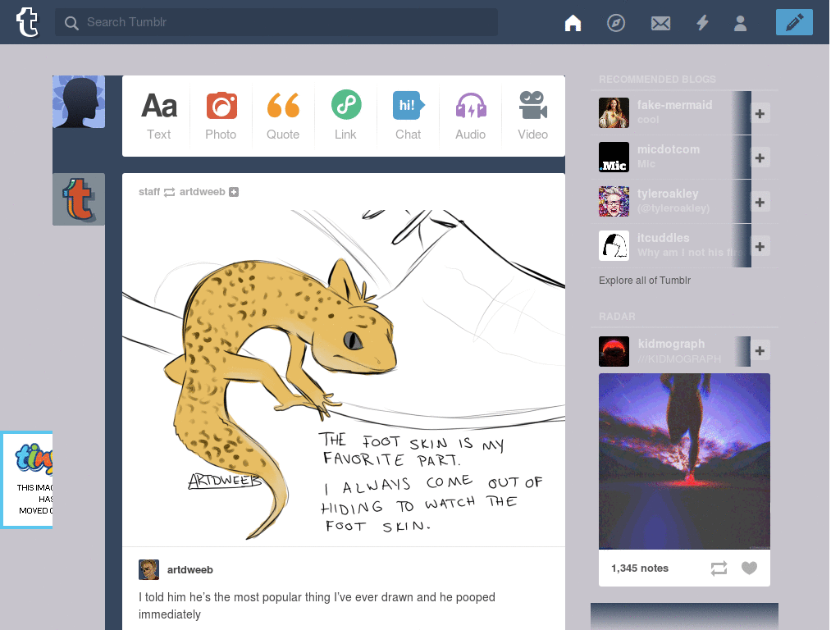Expand the staff post options with the plus

pyautogui.click(x=234, y=191)
